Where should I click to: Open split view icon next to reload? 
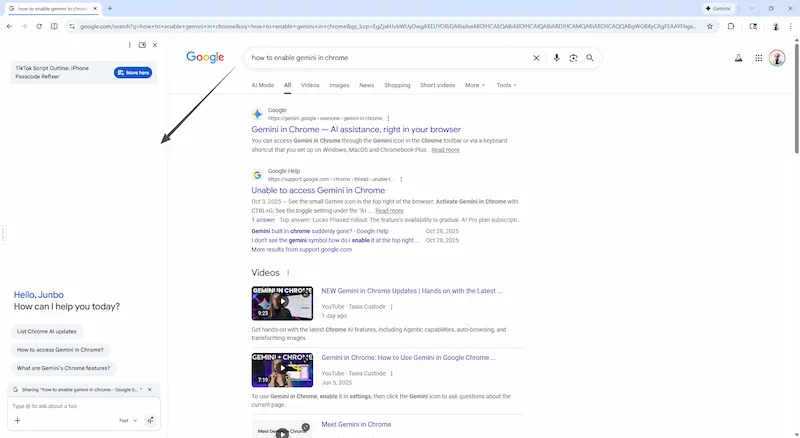pyautogui.click(x=54, y=26)
